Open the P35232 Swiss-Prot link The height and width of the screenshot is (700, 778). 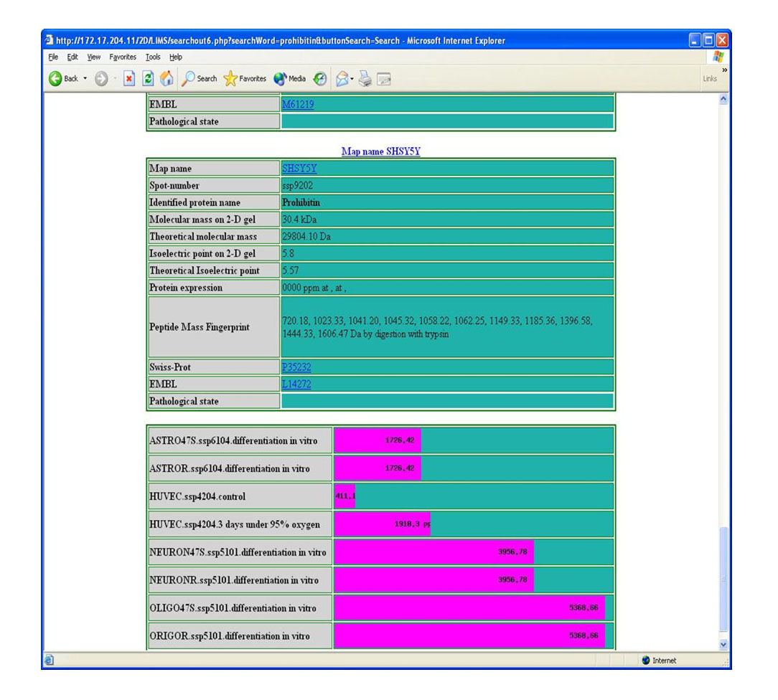pos(296,367)
